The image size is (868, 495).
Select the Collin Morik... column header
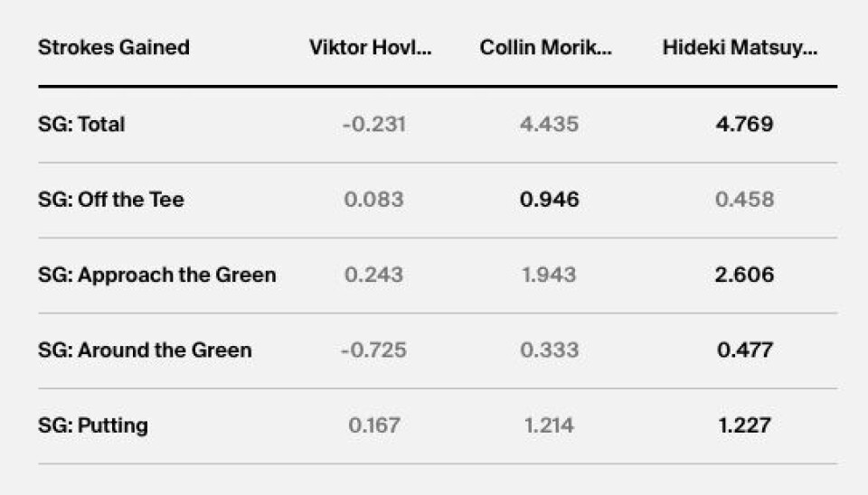546,48
